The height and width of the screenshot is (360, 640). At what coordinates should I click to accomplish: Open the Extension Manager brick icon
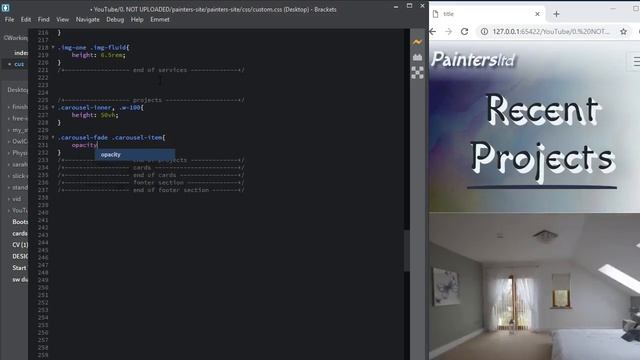point(417,57)
